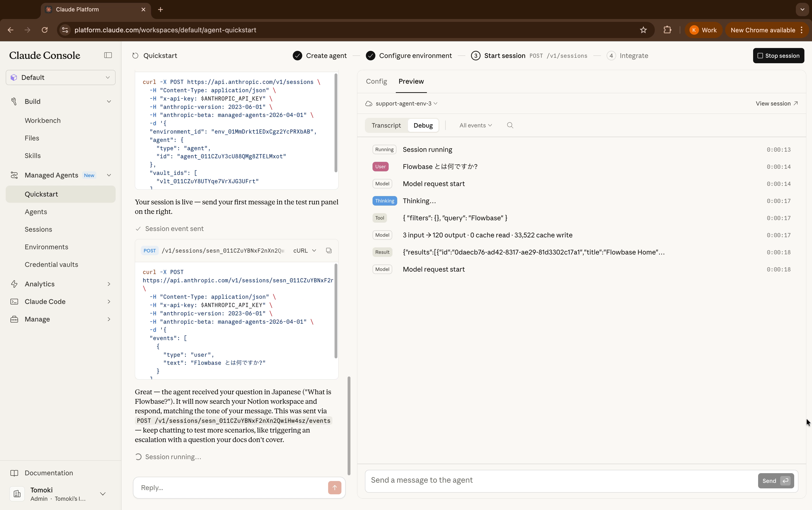View site information icon in address bar
This screenshot has height=510, width=812.
coord(65,30)
